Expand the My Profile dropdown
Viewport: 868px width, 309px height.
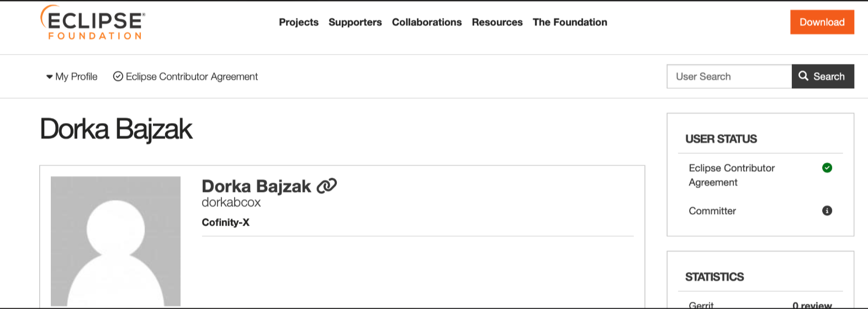[72, 77]
